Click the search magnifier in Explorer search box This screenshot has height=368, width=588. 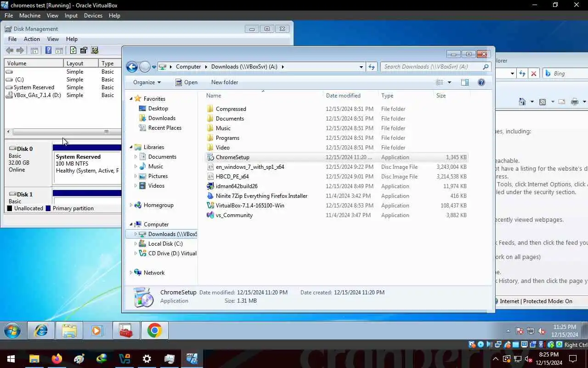pyautogui.click(x=486, y=67)
